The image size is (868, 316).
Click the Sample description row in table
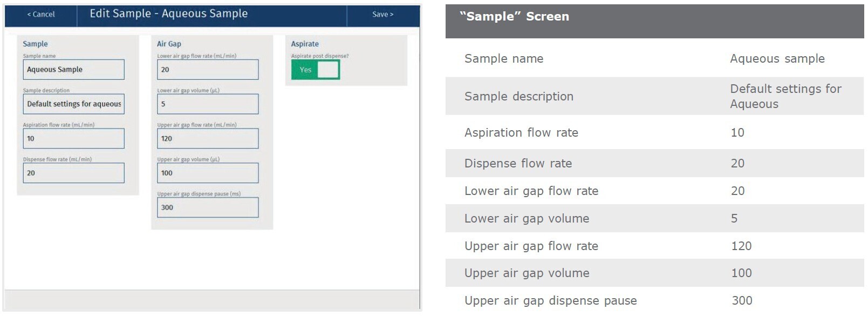654,96
